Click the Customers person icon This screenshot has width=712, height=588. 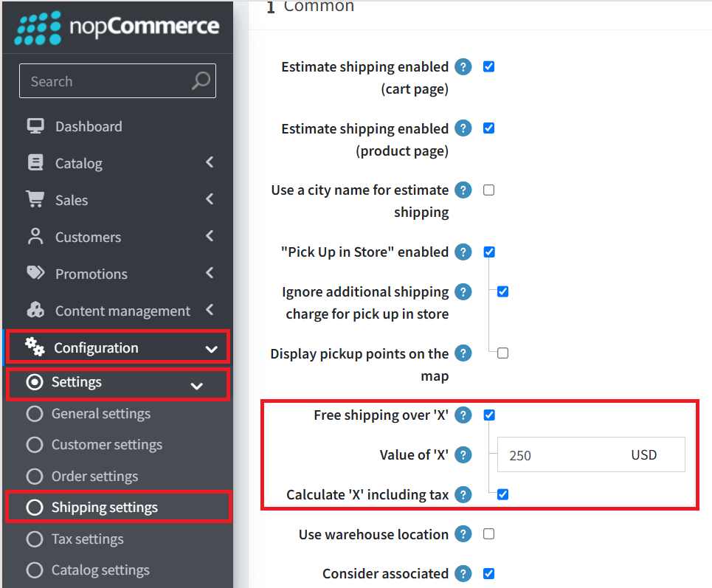pos(35,236)
